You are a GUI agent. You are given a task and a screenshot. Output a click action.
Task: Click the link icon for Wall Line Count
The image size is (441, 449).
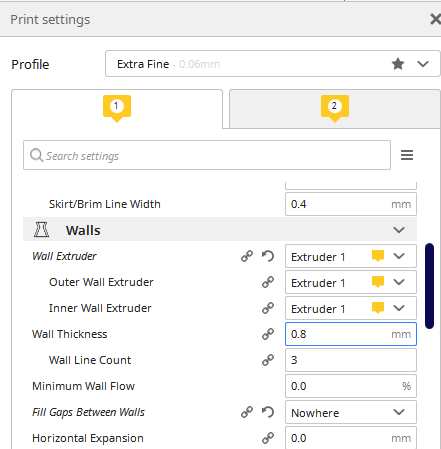268,360
